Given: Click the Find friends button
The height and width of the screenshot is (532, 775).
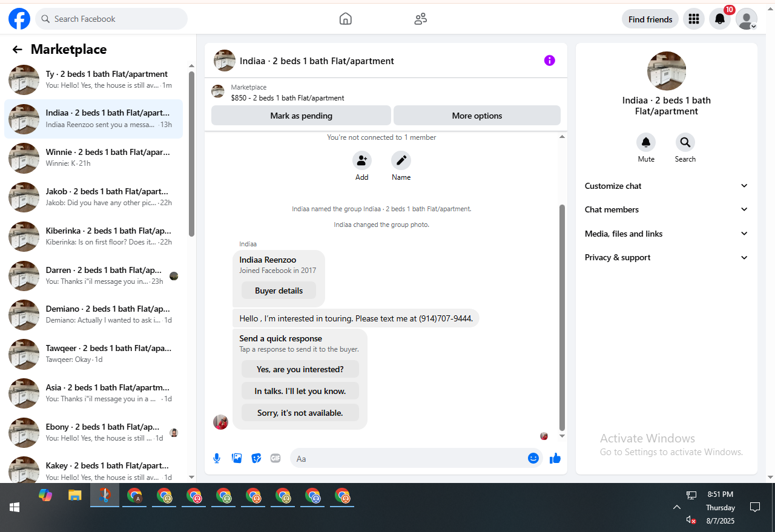Looking at the screenshot, I should click(650, 19).
